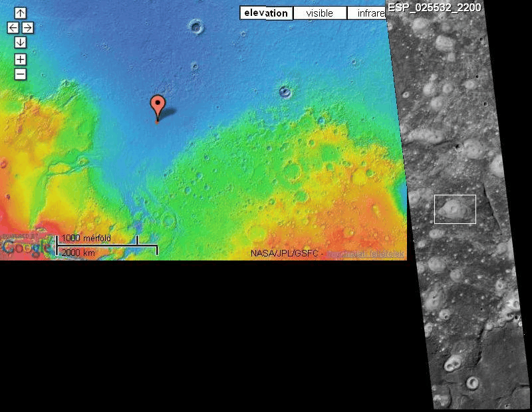Viewport: 532px width, 412px height.
Task: Pan the map left with arrow button
Action: [13, 28]
